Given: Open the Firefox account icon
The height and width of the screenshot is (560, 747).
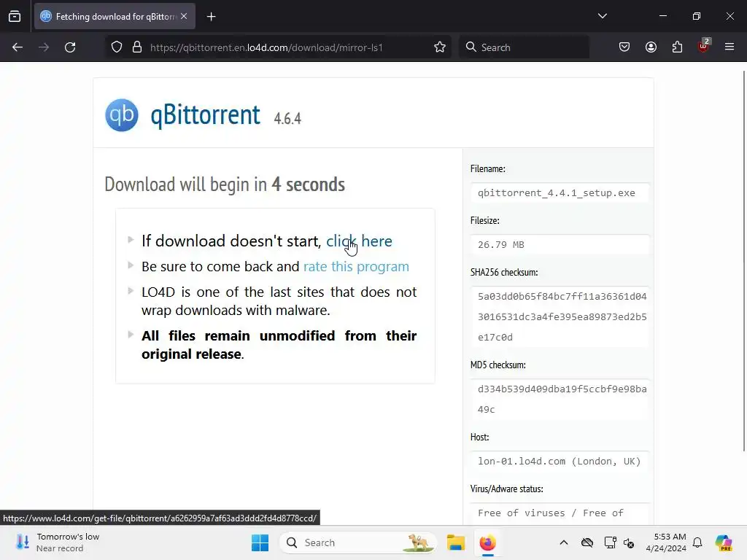Looking at the screenshot, I should pyautogui.click(x=651, y=47).
